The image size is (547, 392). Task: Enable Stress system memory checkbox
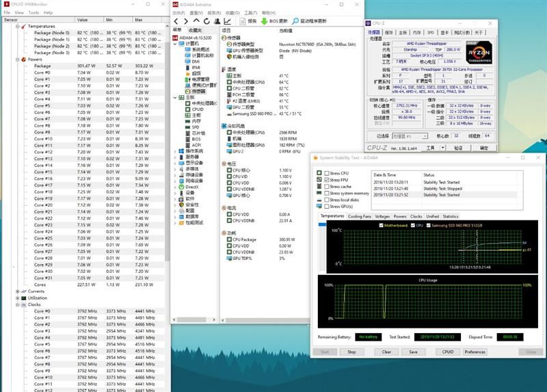pos(327,193)
